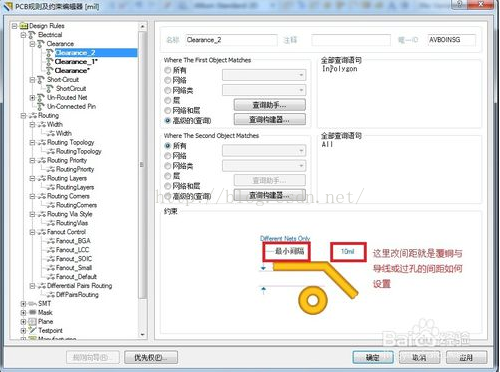This screenshot has height=372, width=500.
Task: Expand the Un-Routed Net tree node
Action: (x=32, y=98)
